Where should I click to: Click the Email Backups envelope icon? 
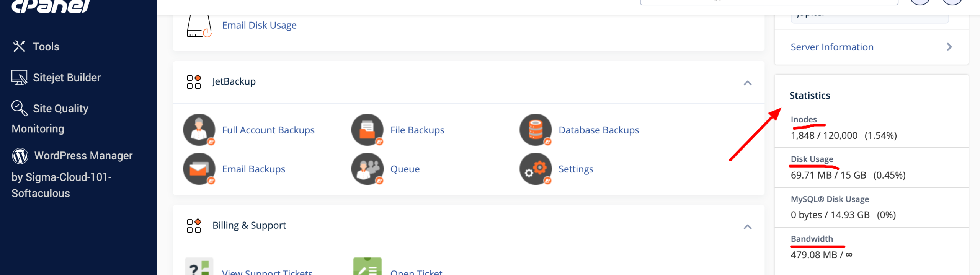[199, 169]
